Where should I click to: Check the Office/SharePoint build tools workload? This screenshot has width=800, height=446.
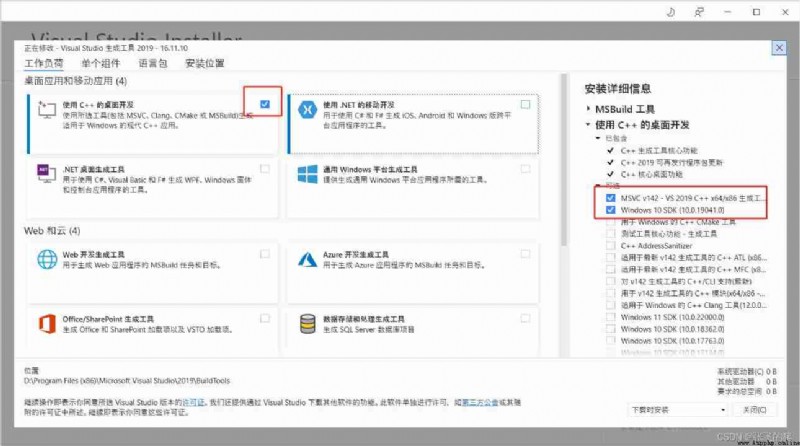click(264, 318)
